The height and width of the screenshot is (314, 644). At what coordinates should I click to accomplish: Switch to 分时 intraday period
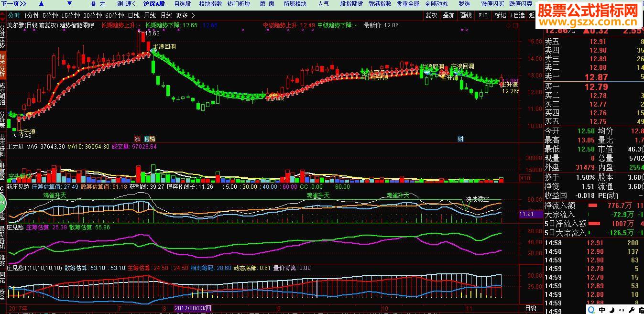pyautogui.click(x=14, y=15)
